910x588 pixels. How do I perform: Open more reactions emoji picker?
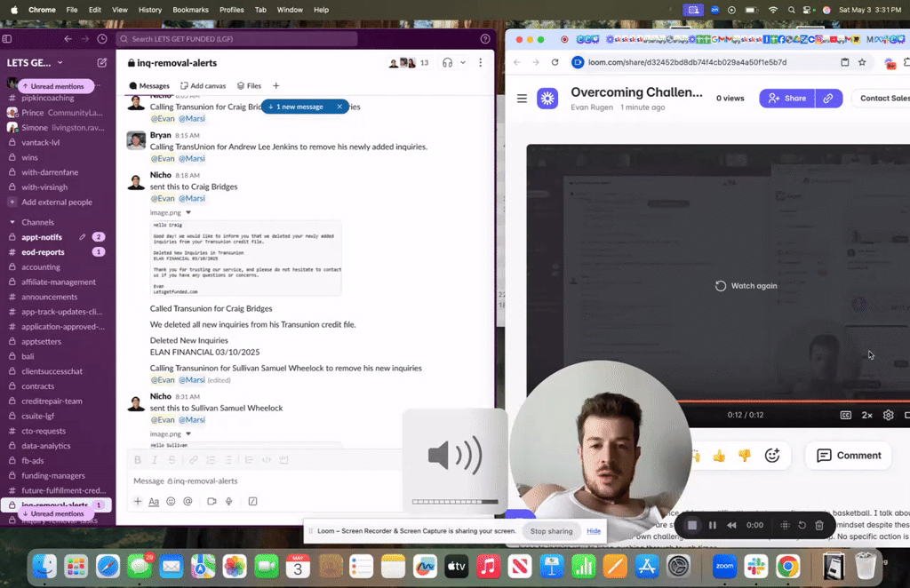[x=772, y=456]
